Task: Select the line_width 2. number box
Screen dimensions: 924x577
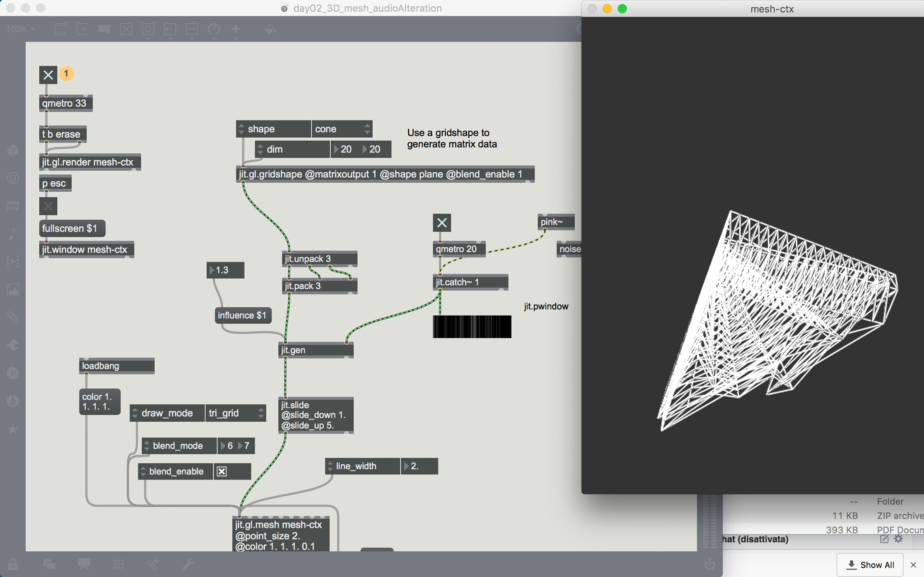Action: (x=419, y=466)
